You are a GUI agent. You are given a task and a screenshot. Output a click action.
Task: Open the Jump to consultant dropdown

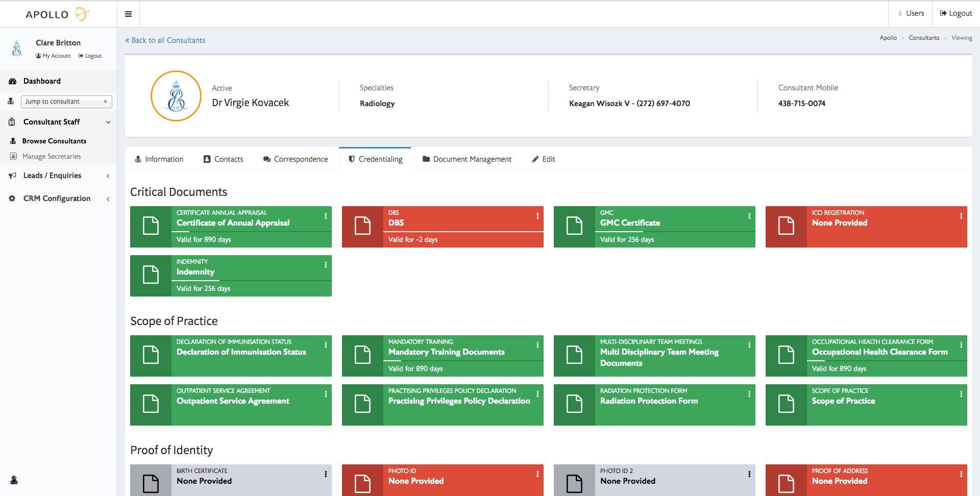pyautogui.click(x=66, y=102)
